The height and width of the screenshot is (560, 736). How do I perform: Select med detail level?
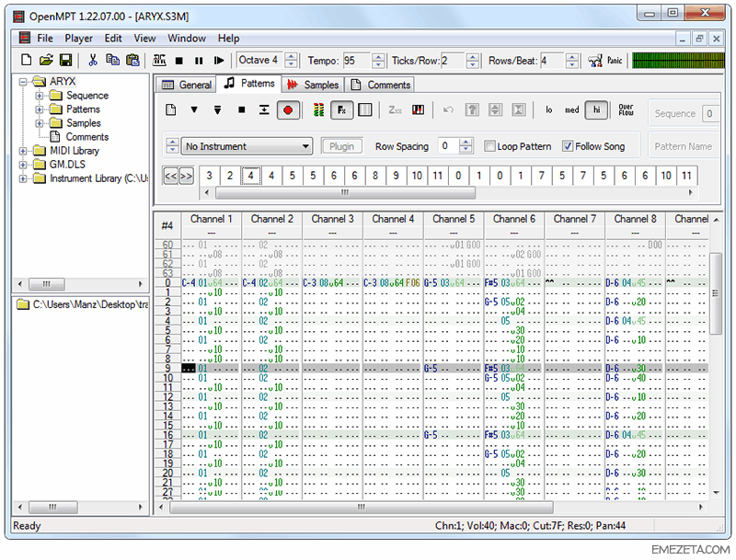click(571, 109)
